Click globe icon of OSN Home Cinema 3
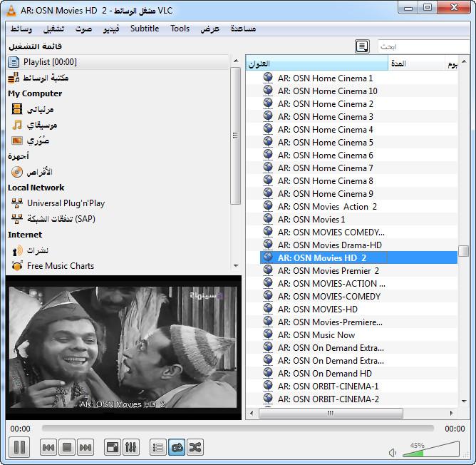Screen dimensions: 476x465 click(x=268, y=116)
